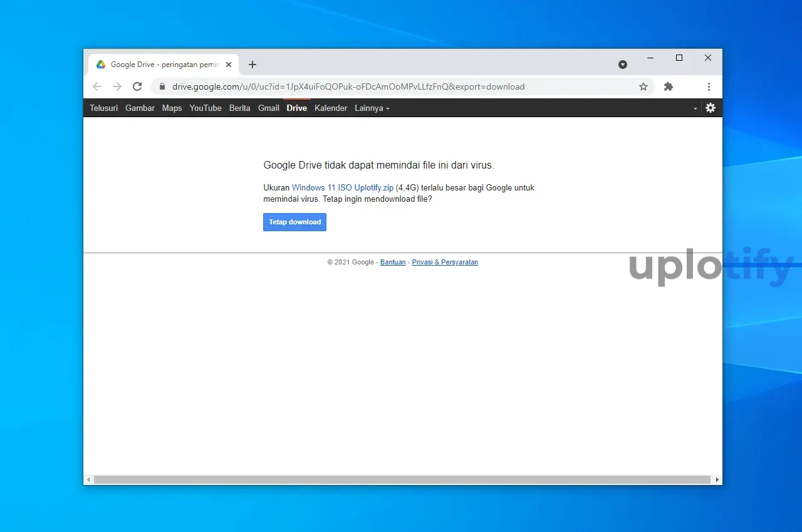
Task: Go back with the back arrow
Action: tap(96, 86)
